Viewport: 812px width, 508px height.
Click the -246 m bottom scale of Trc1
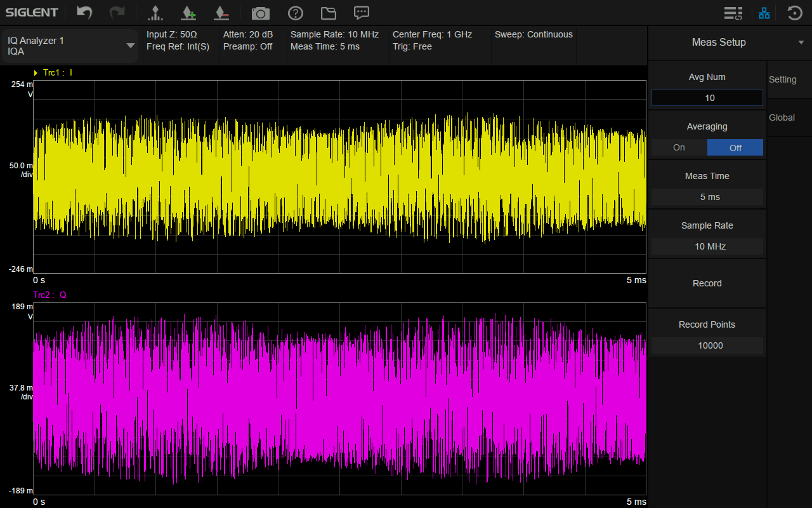coord(21,269)
